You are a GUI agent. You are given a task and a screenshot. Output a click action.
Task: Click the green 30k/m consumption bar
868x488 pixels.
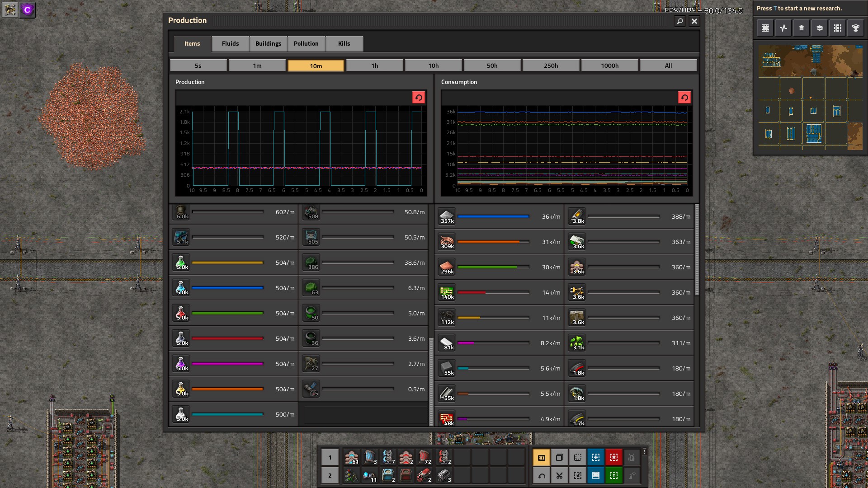(x=493, y=267)
